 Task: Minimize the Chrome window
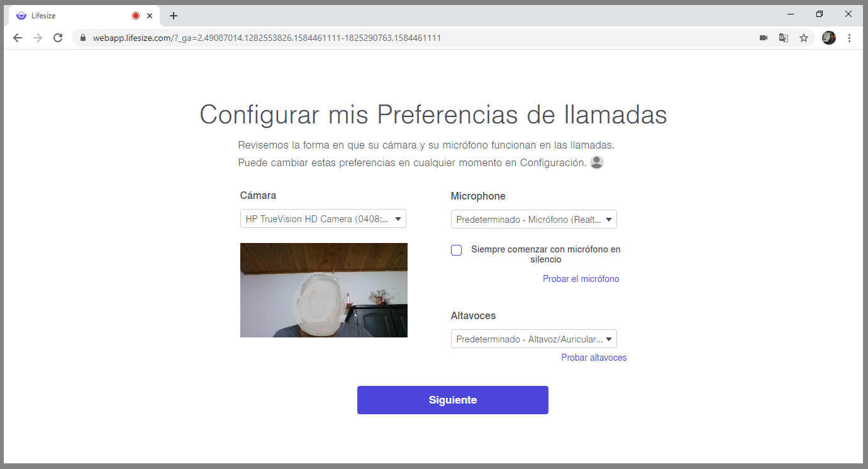pyautogui.click(x=791, y=14)
